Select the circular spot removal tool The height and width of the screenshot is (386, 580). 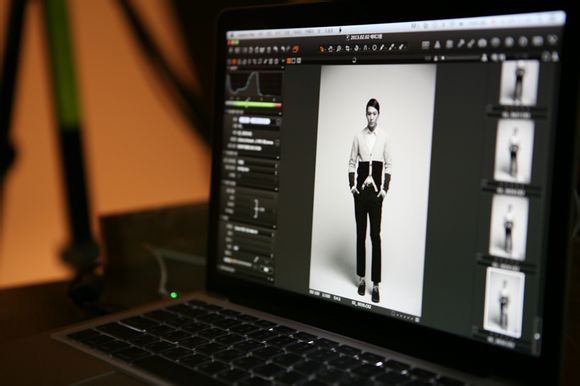pyautogui.click(x=374, y=48)
